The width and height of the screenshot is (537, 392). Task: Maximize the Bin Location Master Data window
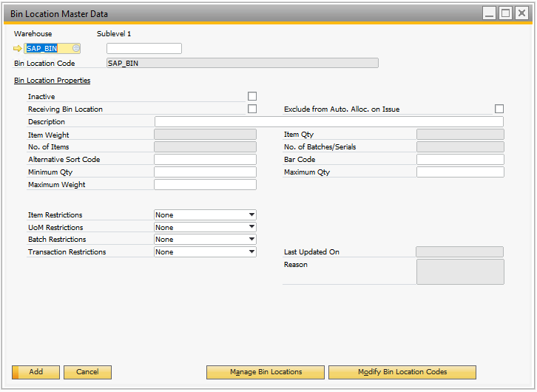[x=505, y=13]
